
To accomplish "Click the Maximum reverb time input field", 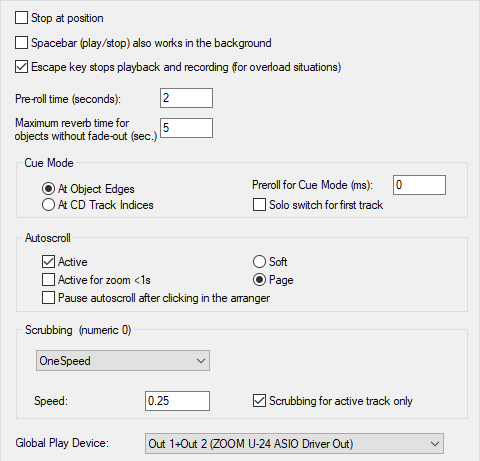I will [x=186, y=128].
